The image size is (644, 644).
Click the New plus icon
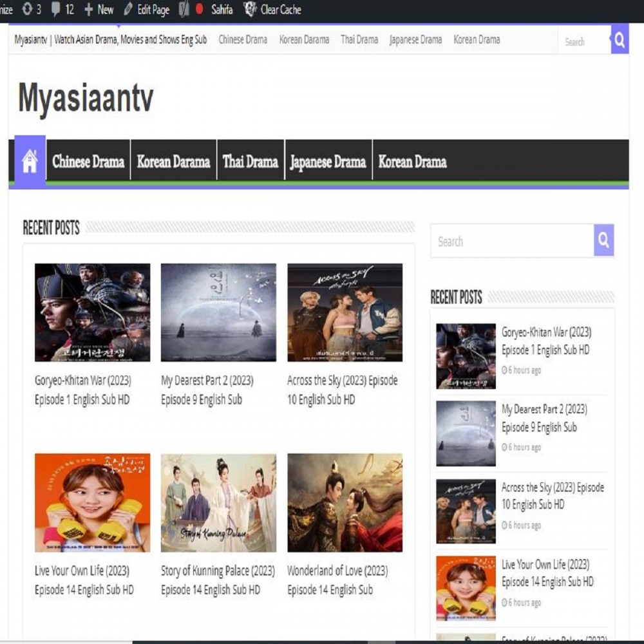point(89,10)
